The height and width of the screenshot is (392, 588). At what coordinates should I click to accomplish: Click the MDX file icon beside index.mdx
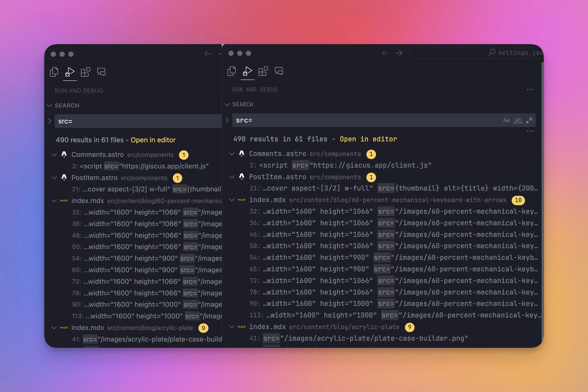coord(241,200)
